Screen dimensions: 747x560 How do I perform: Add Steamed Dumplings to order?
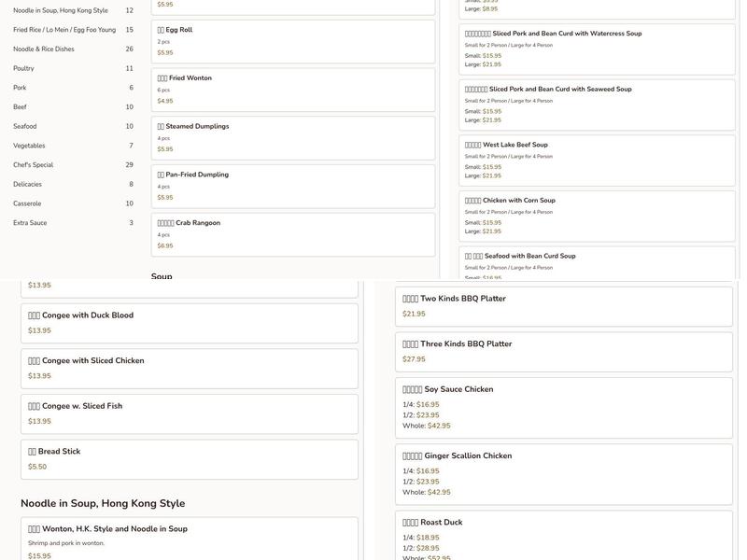tap(292, 137)
